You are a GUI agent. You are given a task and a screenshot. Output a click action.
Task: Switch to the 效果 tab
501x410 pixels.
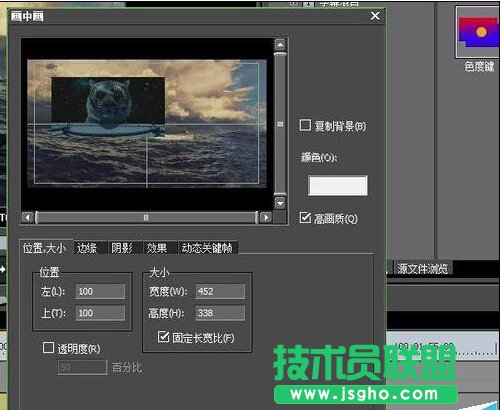tap(157, 248)
